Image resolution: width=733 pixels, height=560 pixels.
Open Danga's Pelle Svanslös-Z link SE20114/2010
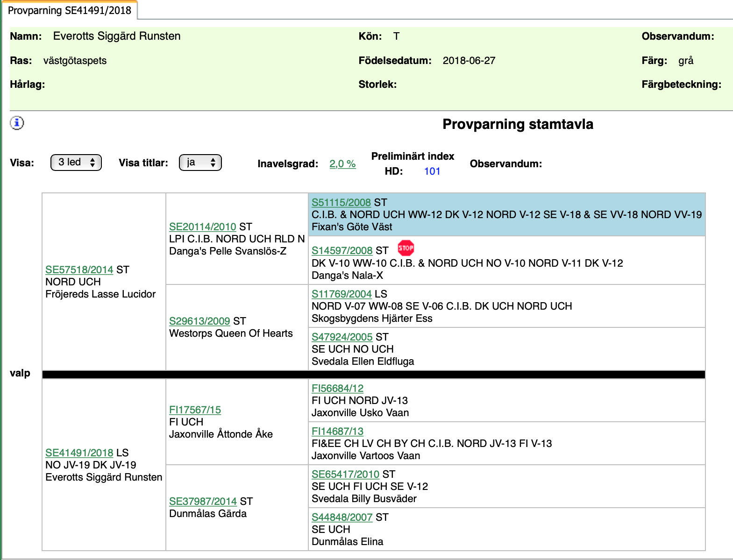click(x=202, y=227)
